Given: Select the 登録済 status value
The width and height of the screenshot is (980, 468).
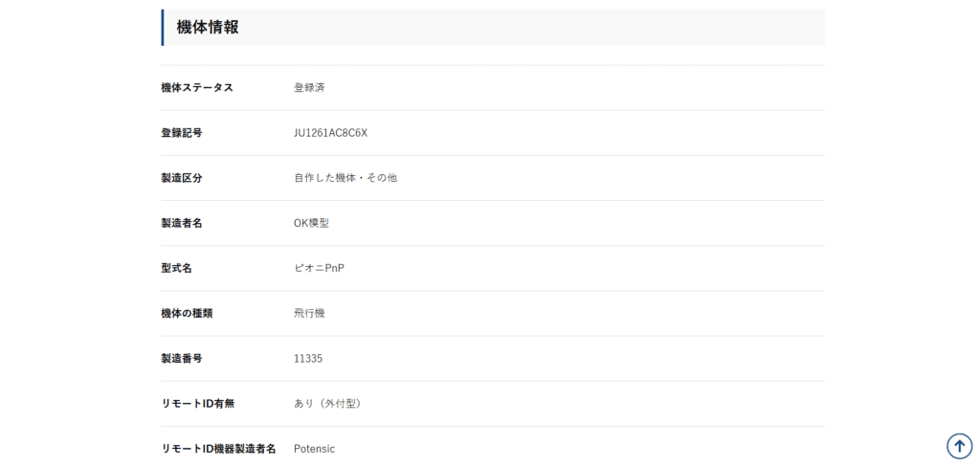Looking at the screenshot, I should pyautogui.click(x=309, y=88).
